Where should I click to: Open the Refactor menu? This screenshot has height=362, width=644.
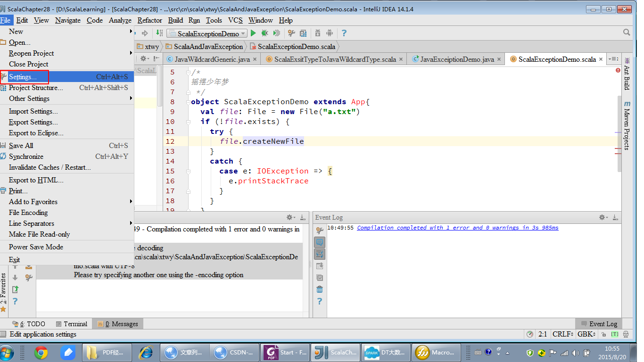tap(150, 20)
